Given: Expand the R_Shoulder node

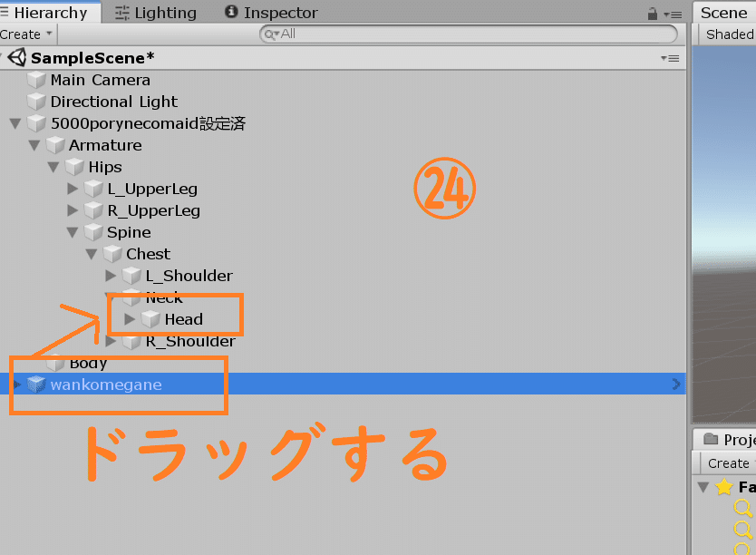Looking at the screenshot, I should click(x=111, y=341).
